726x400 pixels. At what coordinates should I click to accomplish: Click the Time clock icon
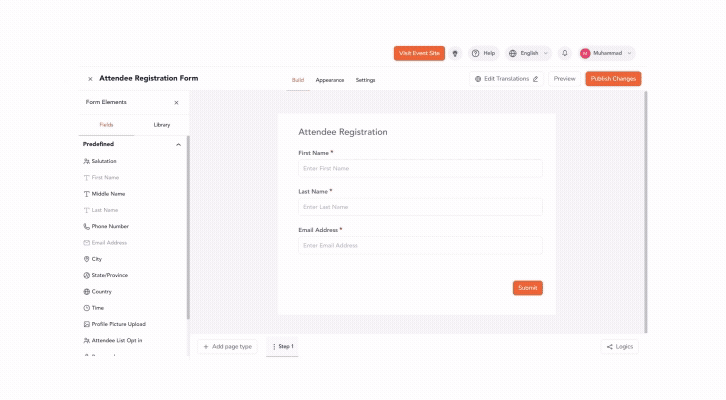point(86,308)
